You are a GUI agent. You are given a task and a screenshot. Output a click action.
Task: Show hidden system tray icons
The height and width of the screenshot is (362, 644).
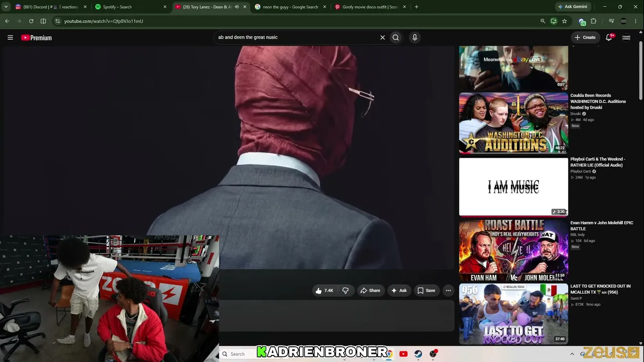tap(572, 354)
